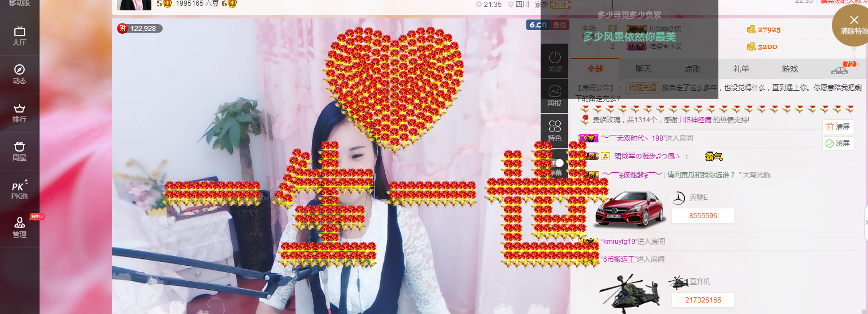
Task: Open the 管理 management sidebar icon
Action: click(x=19, y=228)
